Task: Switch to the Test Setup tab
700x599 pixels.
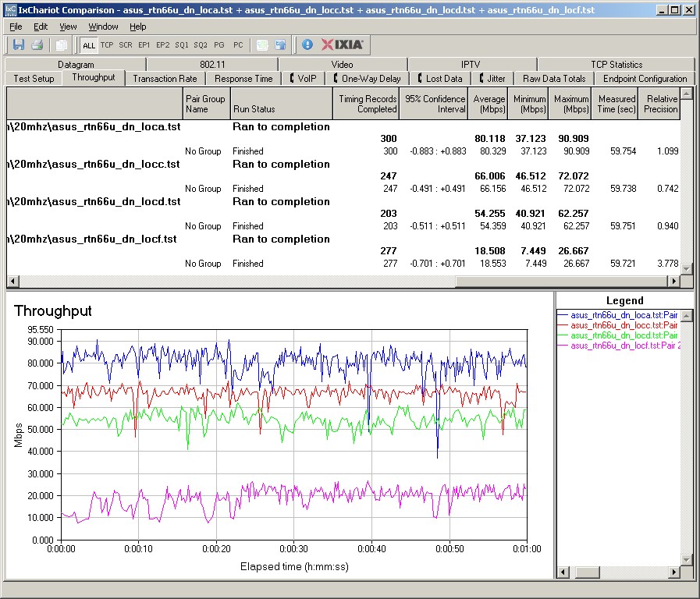Action: coord(34,79)
